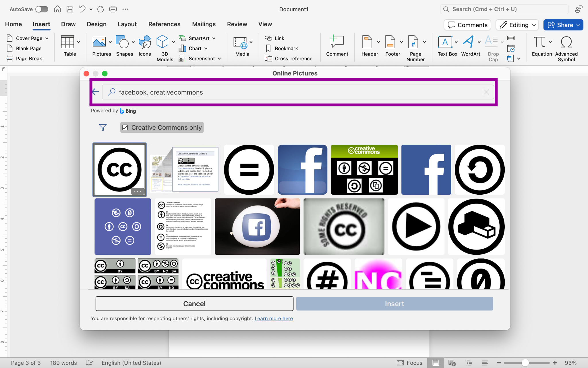Click the Advanced Symbol omega icon
This screenshot has height=368, width=588.
(x=566, y=42)
